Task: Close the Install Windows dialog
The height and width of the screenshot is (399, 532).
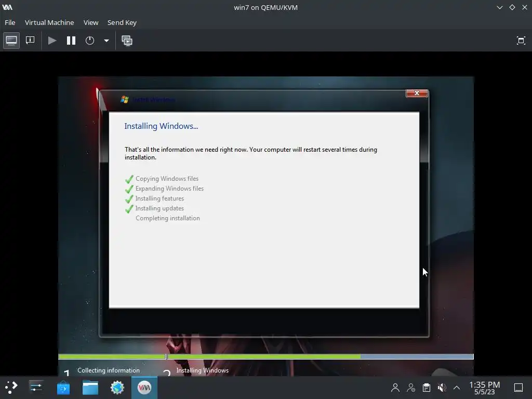Action: (417, 93)
